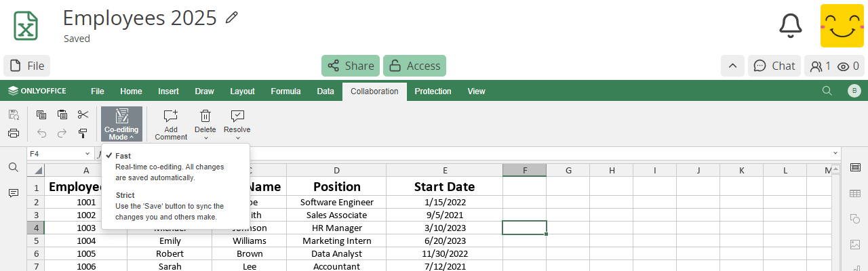Open the cell name box dropdown
Image resolution: width=868 pixels, height=271 pixels.
[x=87, y=154]
